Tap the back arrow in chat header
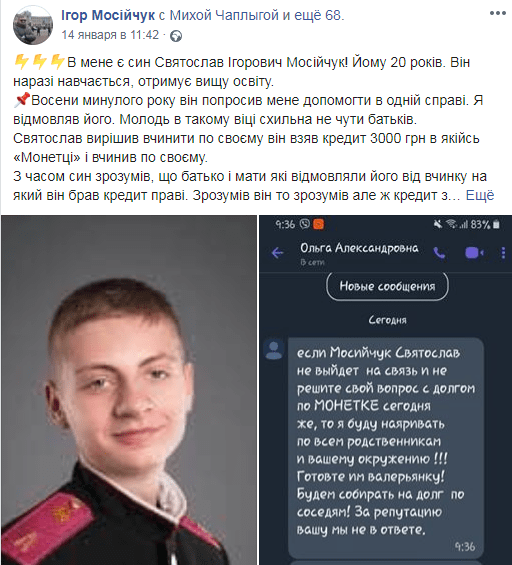The width and height of the screenshot is (512, 565). 277,253
